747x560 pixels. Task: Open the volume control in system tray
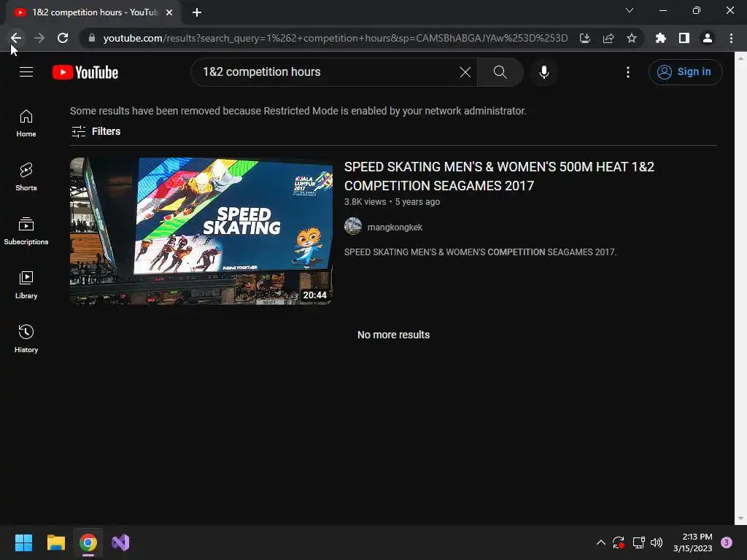[x=657, y=542]
